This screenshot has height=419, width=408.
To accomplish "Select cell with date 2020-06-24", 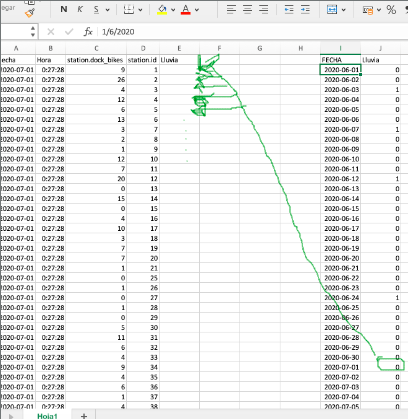I will click(x=340, y=298).
